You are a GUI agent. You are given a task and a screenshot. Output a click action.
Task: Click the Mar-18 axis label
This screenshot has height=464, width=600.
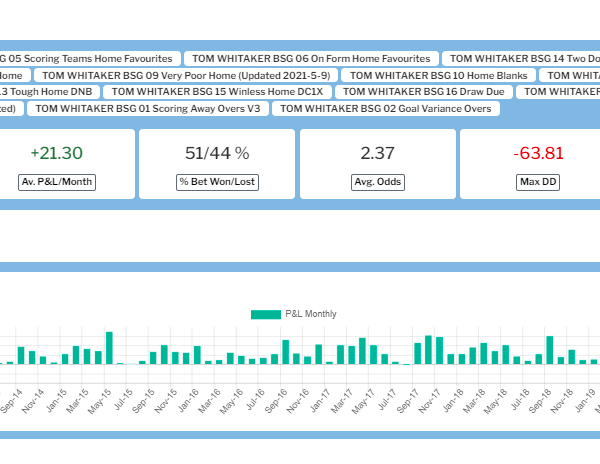(474, 401)
